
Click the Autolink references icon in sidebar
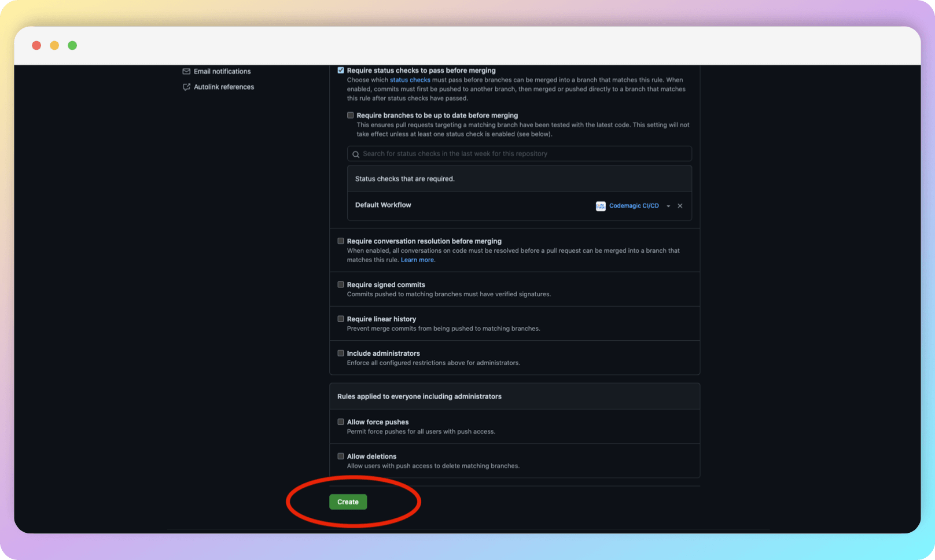[186, 87]
